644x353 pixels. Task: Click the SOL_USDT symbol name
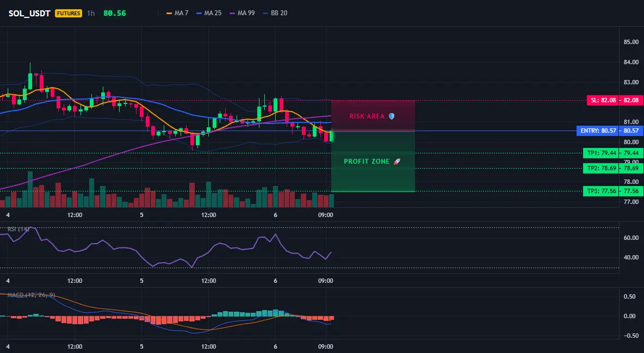[x=29, y=13]
